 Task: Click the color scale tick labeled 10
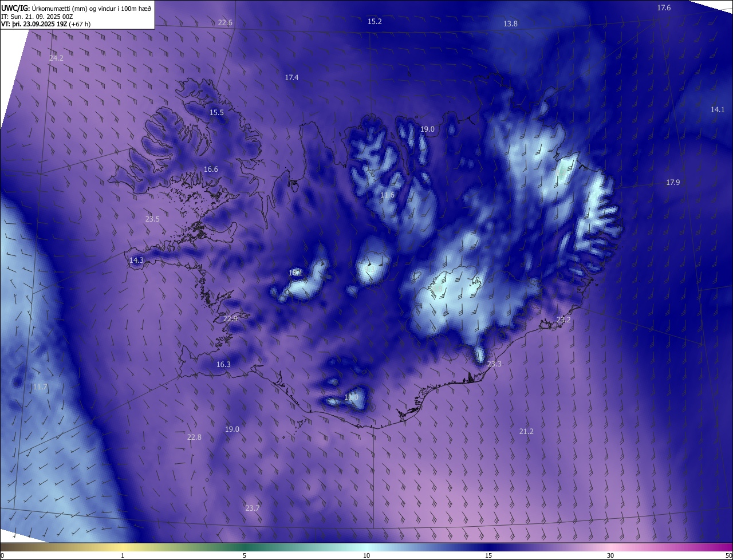(x=366, y=555)
